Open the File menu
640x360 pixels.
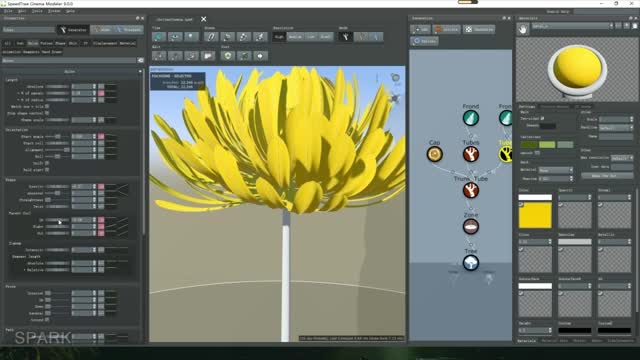coord(8,11)
